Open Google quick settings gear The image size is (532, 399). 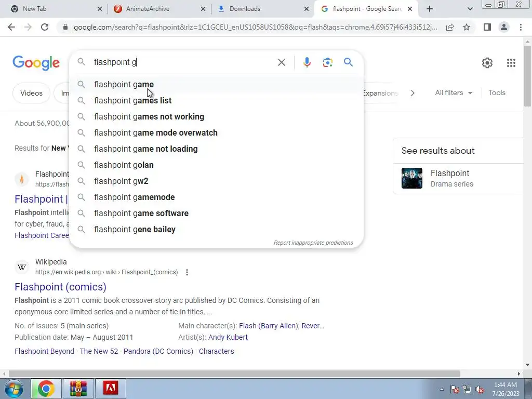[487, 63]
